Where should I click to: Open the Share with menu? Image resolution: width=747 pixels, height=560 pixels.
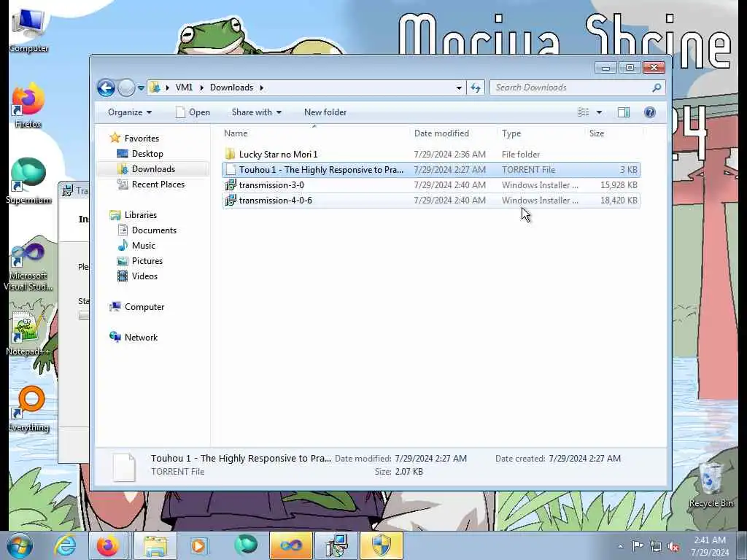pos(256,112)
